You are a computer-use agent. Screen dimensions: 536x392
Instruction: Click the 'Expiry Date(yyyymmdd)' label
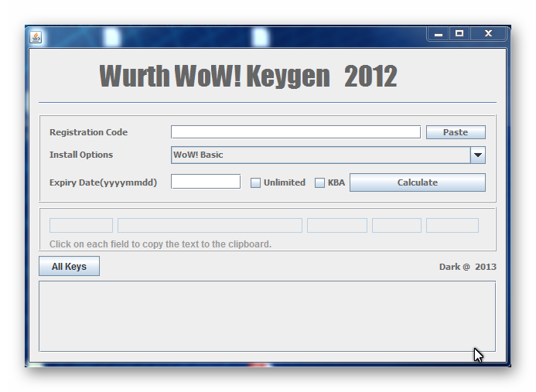click(x=103, y=182)
